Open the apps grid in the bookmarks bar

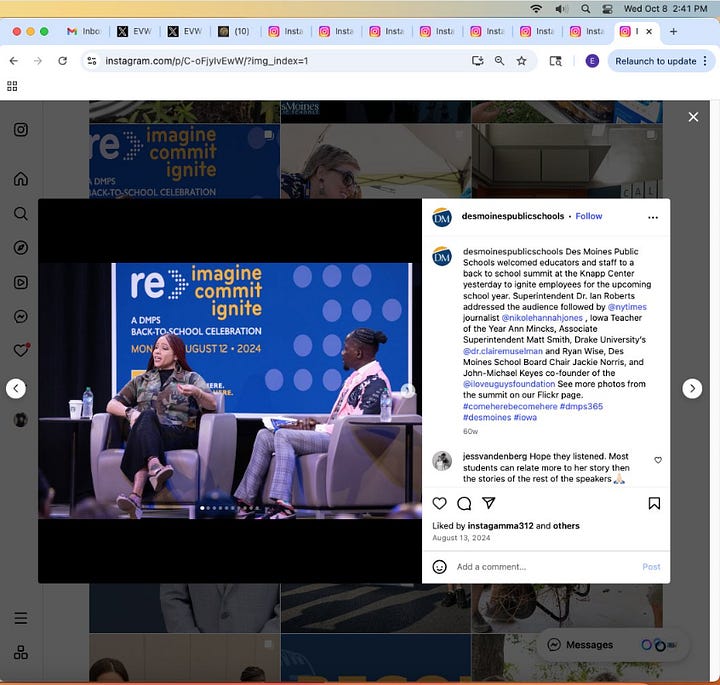(x=12, y=86)
